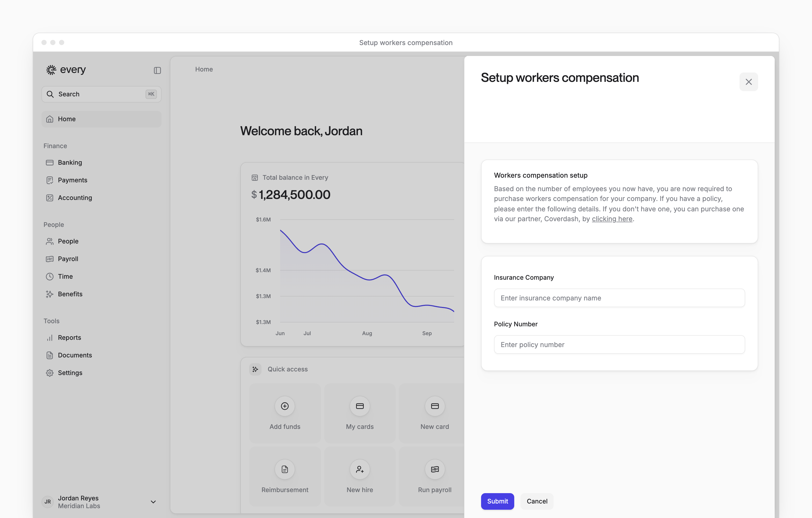Click the Reports bar chart icon
The image size is (812, 518).
[x=49, y=337]
